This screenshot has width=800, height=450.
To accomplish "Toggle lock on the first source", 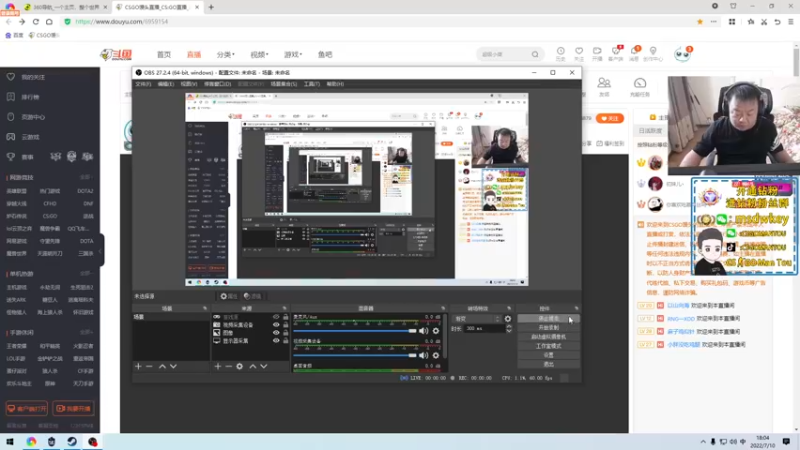I will coord(286,317).
